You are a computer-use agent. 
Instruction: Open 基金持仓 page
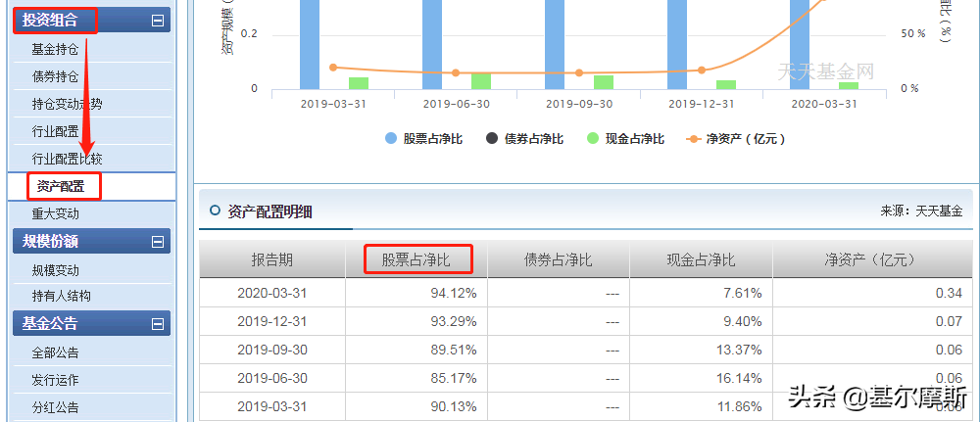point(55,49)
